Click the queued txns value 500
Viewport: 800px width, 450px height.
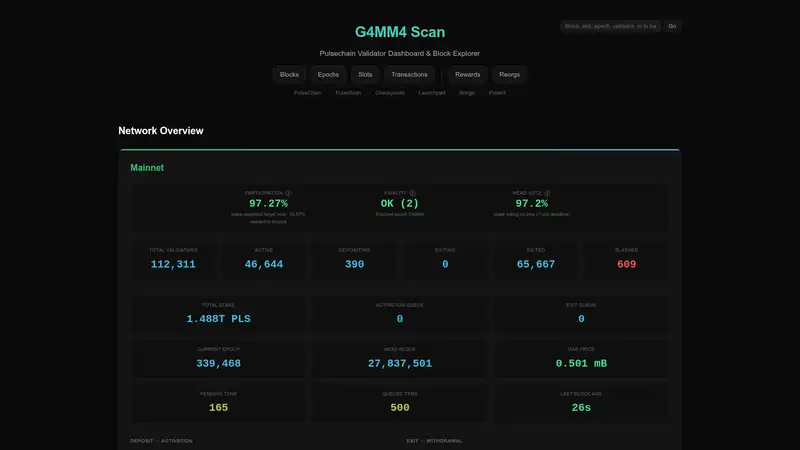400,408
